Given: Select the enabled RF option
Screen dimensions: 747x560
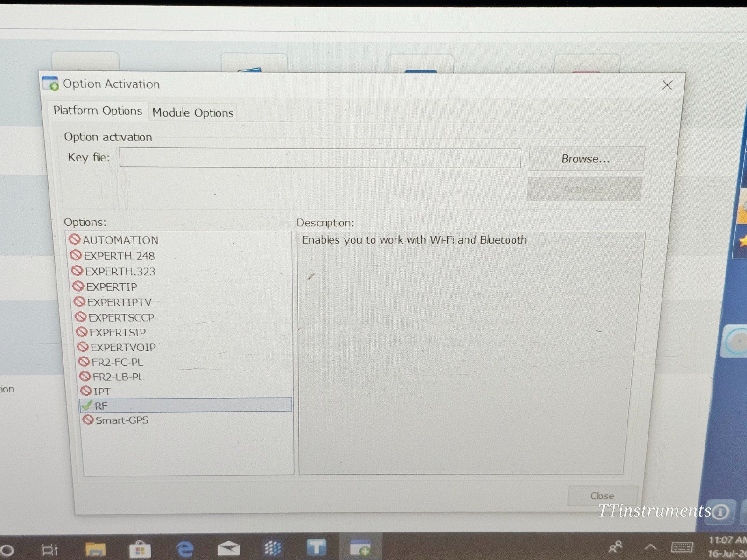Looking at the screenshot, I should [x=186, y=405].
